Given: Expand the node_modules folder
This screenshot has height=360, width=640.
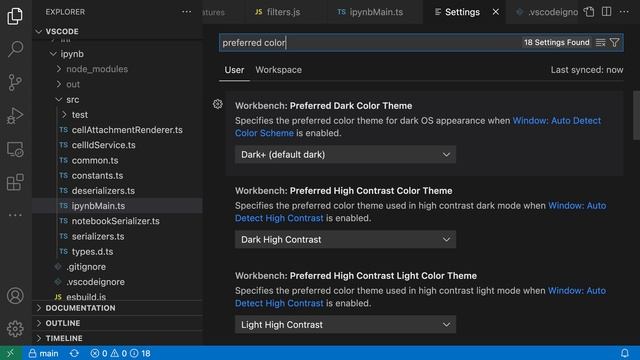Looking at the screenshot, I should coord(118,69).
